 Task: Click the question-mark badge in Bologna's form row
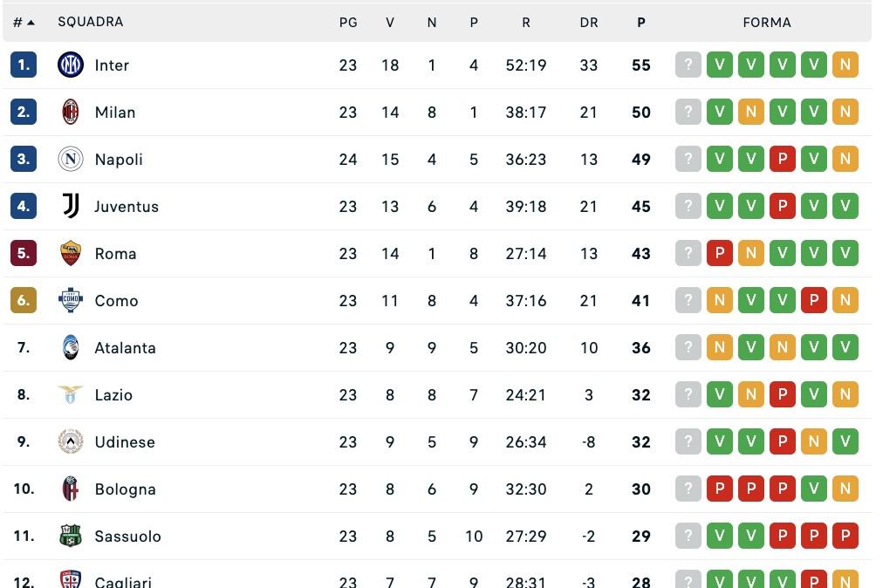[688, 489]
